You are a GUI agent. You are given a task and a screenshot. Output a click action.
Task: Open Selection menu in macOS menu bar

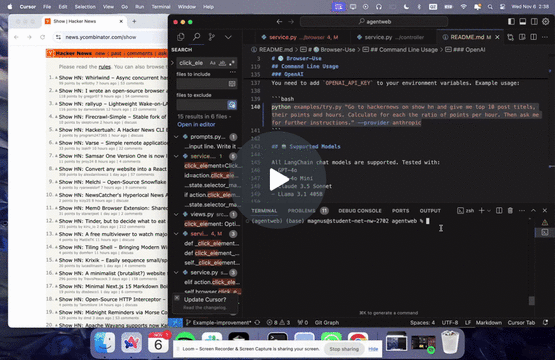click(85, 7)
